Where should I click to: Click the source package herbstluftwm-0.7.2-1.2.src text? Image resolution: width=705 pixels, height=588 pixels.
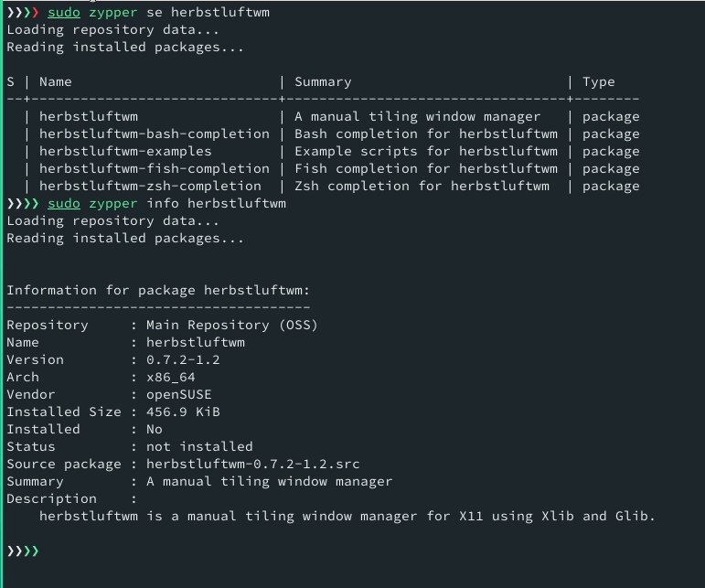pyautogui.click(x=252, y=464)
